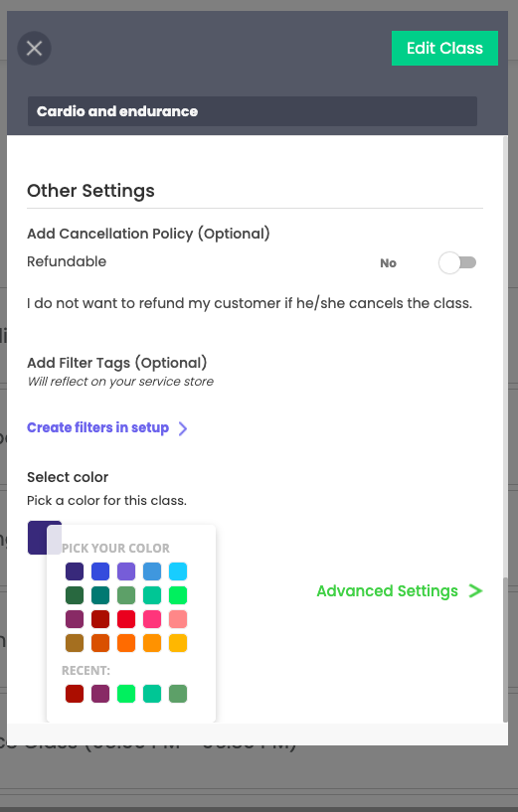518x812 pixels.
Task: Select the cyan color in first row
Action: pyautogui.click(x=178, y=571)
